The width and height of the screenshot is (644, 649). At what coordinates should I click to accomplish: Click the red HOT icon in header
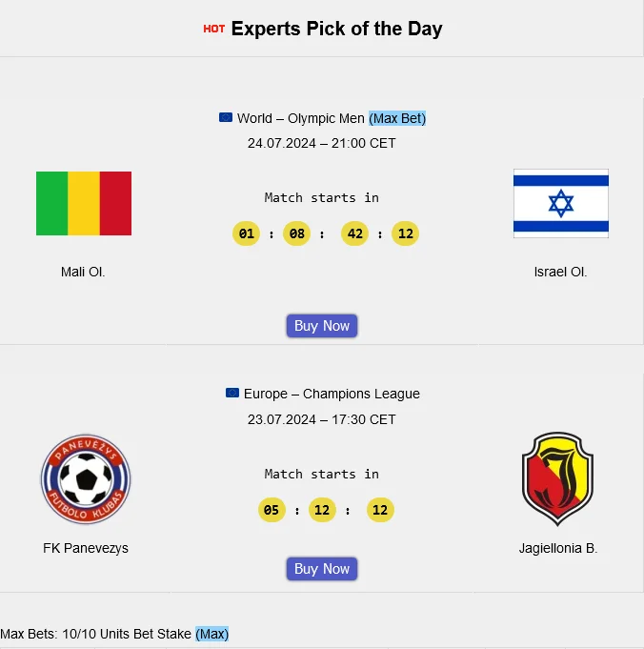[214, 29]
